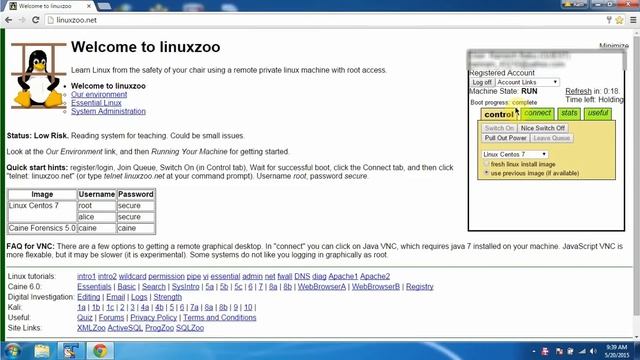
Task: Open the intro1 tutorial link
Action: (x=86, y=276)
